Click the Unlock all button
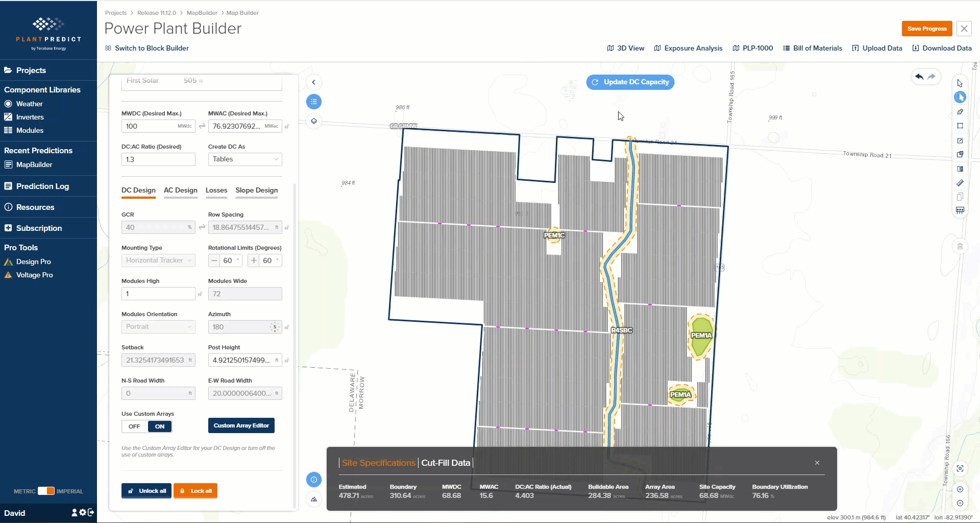This screenshot has width=980, height=523. coord(146,491)
